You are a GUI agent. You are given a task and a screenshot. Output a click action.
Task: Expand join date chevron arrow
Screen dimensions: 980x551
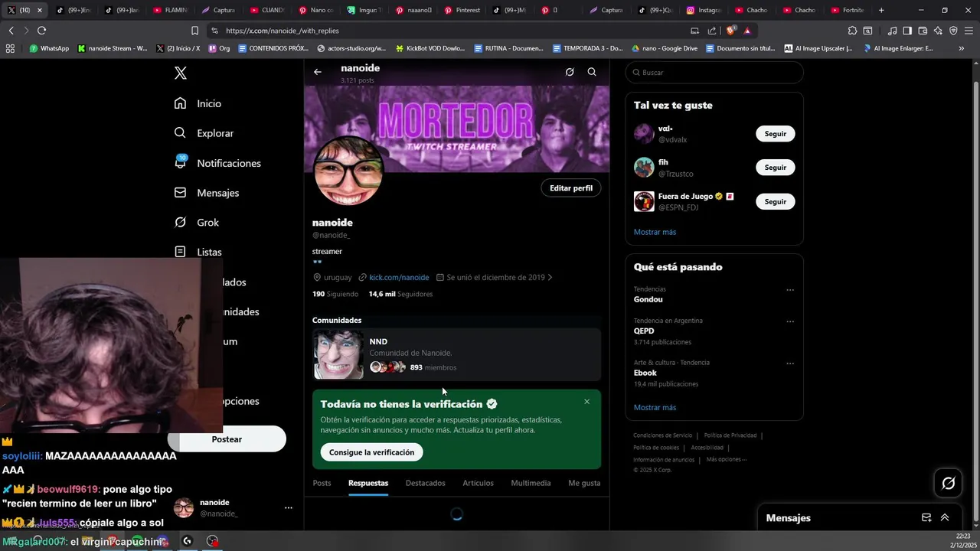pos(550,278)
